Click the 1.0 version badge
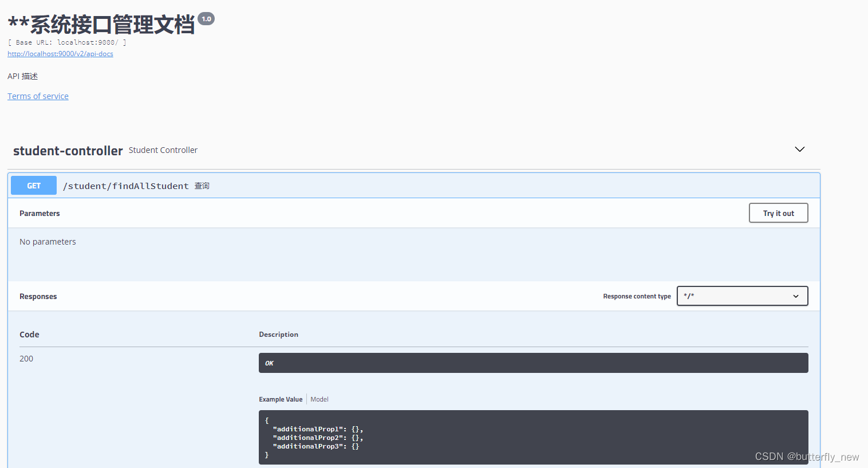This screenshot has height=468, width=868. click(206, 19)
